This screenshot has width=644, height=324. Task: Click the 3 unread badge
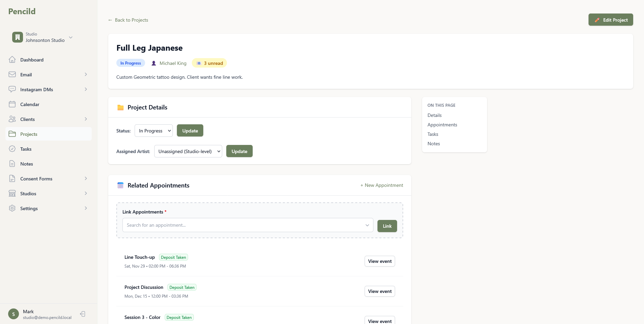tap(209, 63)
